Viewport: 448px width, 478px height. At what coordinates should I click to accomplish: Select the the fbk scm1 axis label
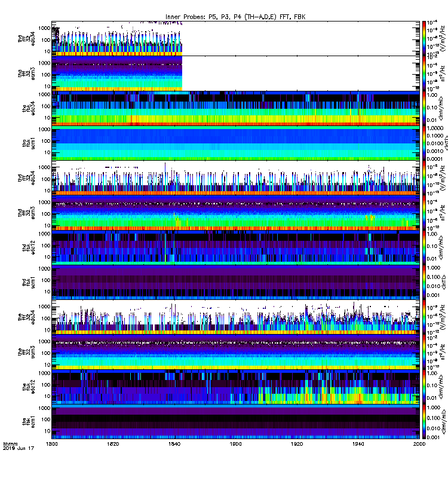point(28,422)
